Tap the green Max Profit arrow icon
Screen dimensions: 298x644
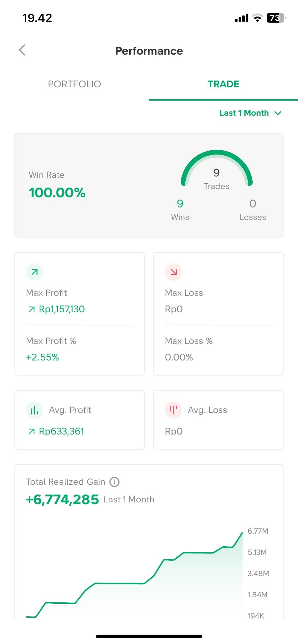click(35, 272)
